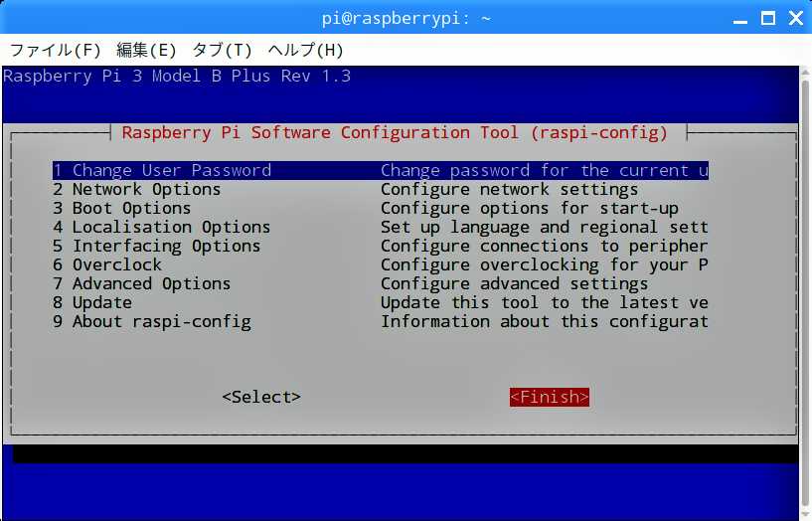Close the terminal window
812x521 pixels.
[796, 18]
